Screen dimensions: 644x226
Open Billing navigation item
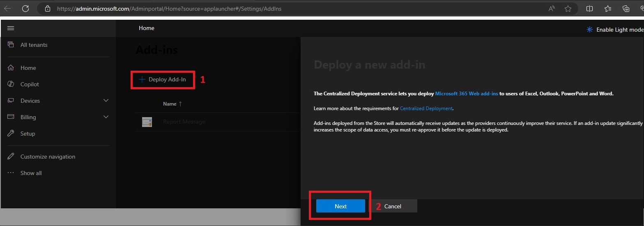[28, 117]
